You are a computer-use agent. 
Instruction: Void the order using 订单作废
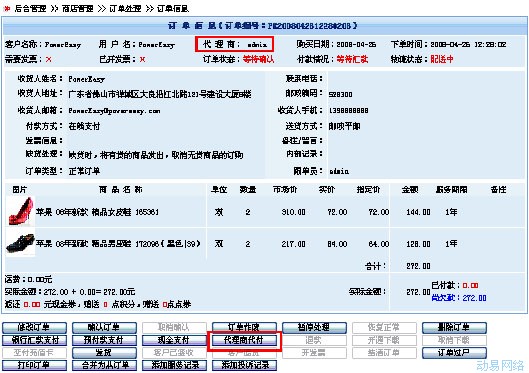coord(244,327)
